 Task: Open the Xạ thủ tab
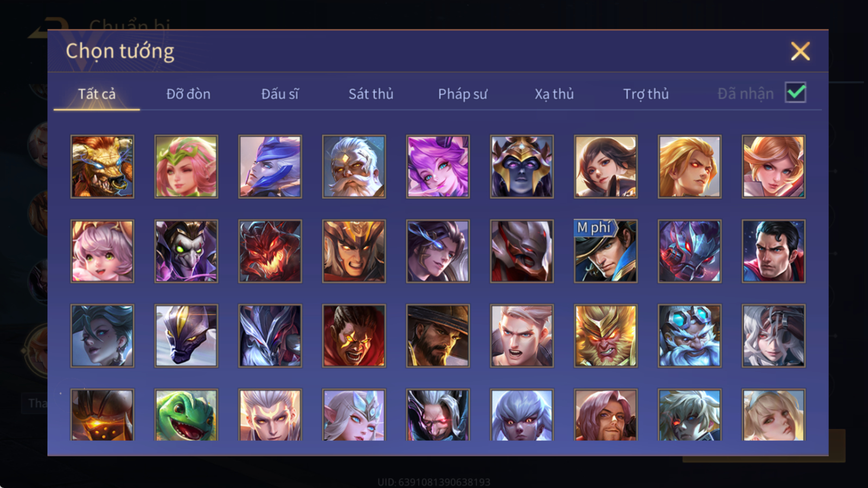click(x=554, y=94)
